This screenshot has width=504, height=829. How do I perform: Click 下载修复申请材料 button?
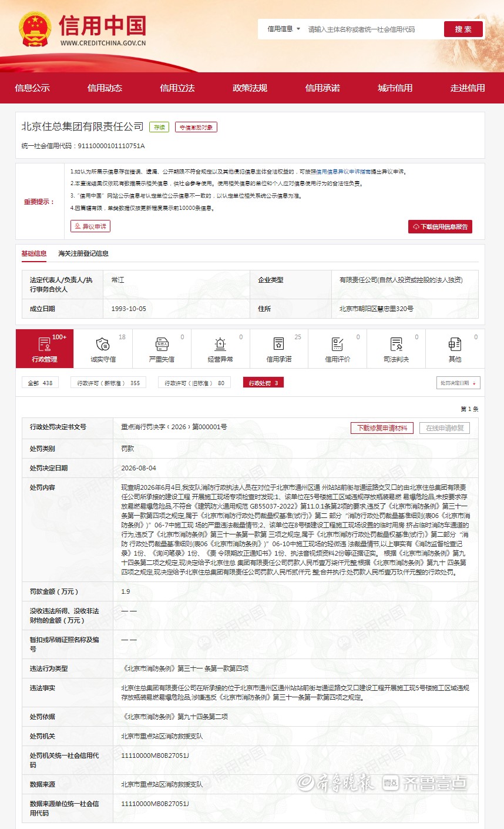coord(382,428)
